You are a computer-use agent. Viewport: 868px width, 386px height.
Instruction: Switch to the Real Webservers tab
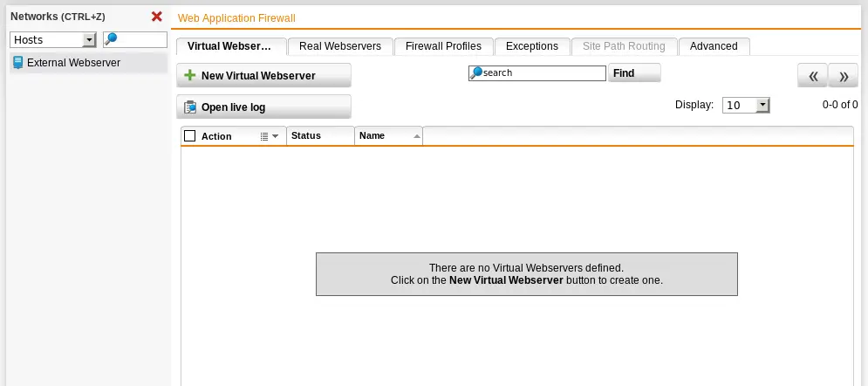click(340, 46)
